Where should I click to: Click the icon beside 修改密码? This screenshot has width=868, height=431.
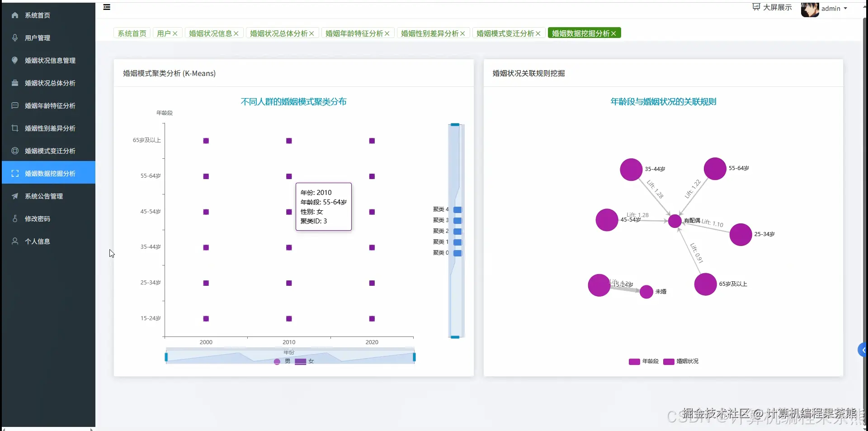click(15, 219)
